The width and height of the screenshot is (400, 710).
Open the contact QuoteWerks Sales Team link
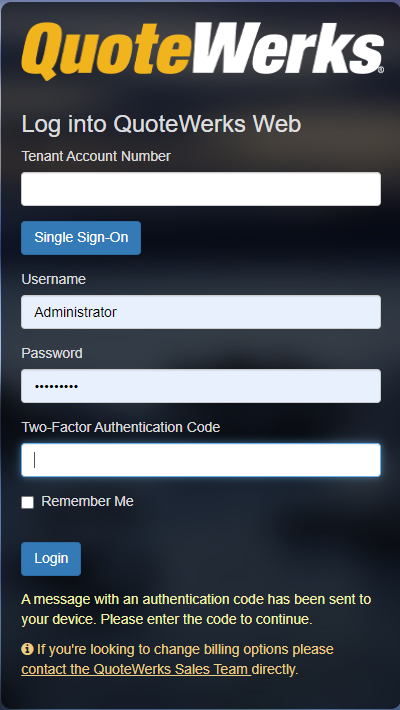click(136, 669)
